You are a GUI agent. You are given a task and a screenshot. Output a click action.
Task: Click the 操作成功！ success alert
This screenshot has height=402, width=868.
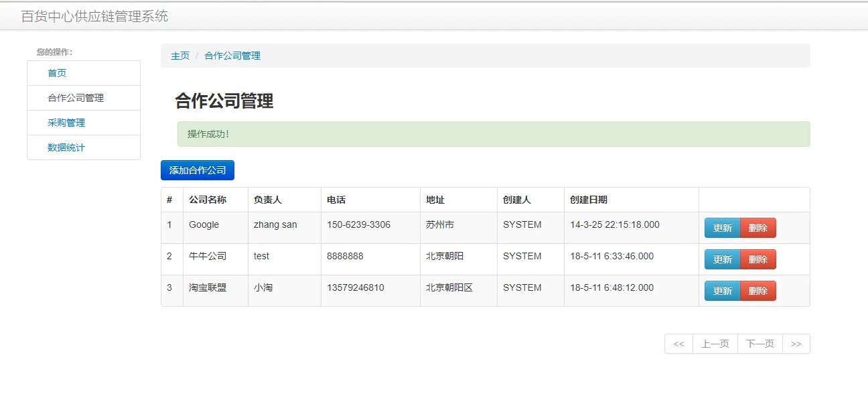pos(494,134)
